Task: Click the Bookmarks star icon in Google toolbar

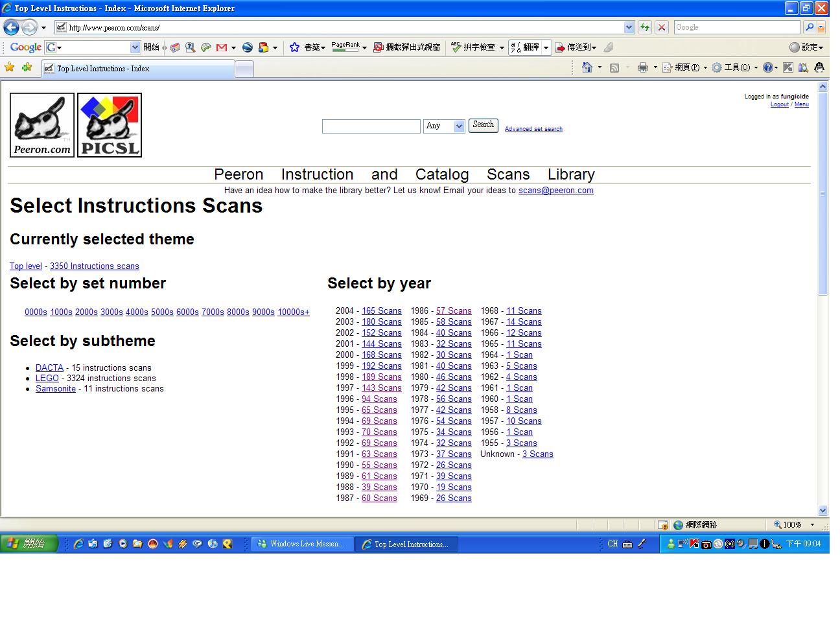Action: [x=294, y=47]
